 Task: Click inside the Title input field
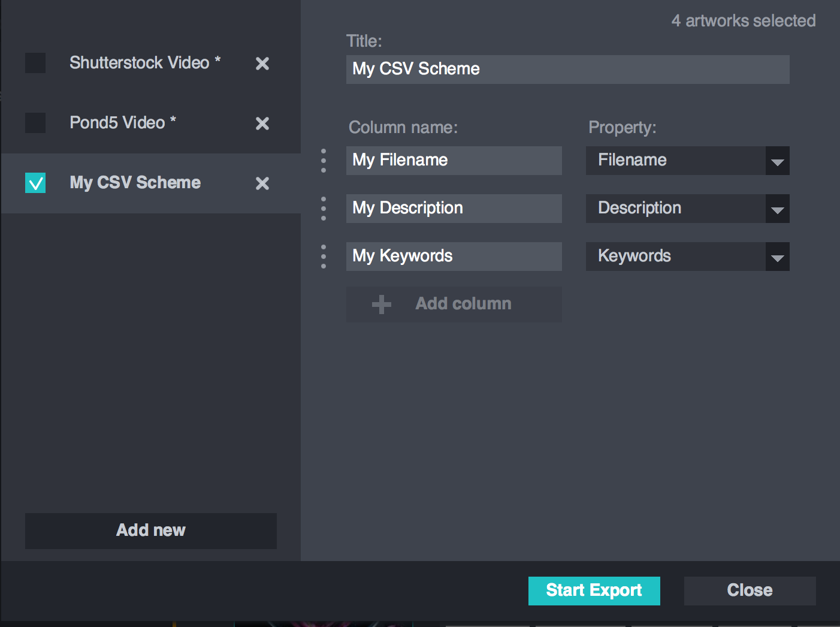point(567,69)
